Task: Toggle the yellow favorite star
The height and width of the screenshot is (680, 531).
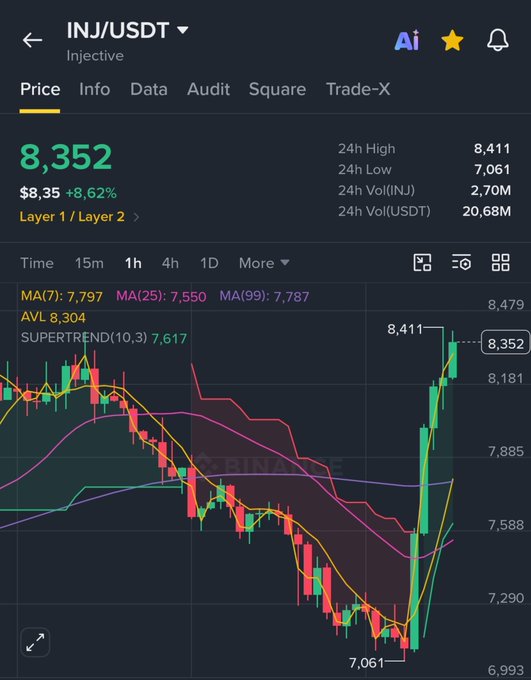Action: pos(452,40)
